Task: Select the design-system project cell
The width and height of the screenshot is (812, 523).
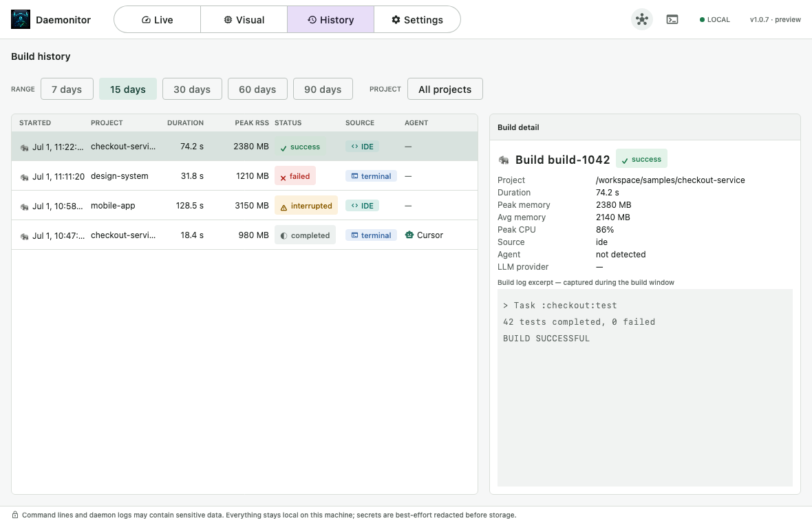Action: pos(120,176)
